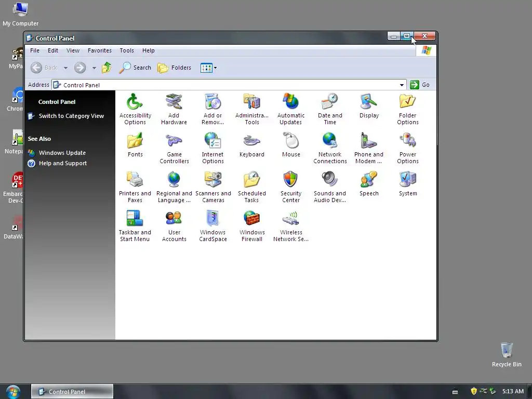
Task: Click the Forward toolbar button
Action: (80, 68)
